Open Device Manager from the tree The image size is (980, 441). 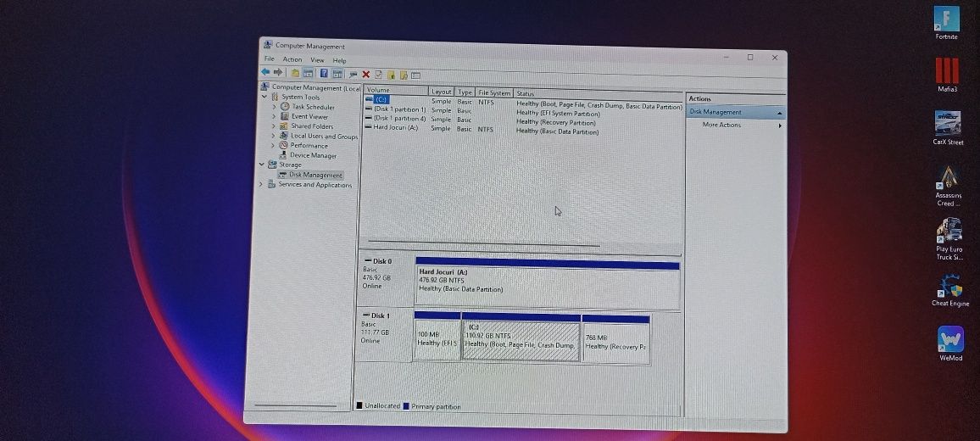pos(308,156)
